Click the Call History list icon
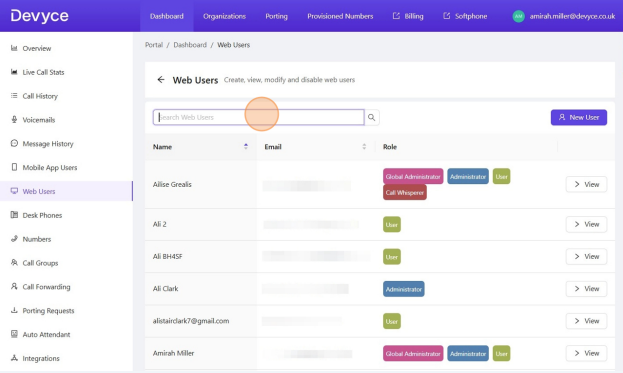Image resolution: width=623 pixels, height=373 pixels. coord(14,96)
